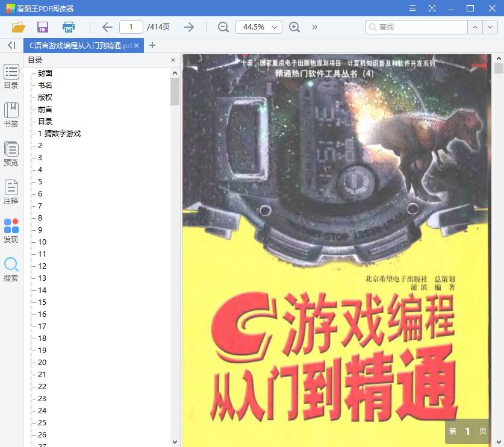Select outline item 22
Viewport: 504px width, 447px height.
(42, 387)
